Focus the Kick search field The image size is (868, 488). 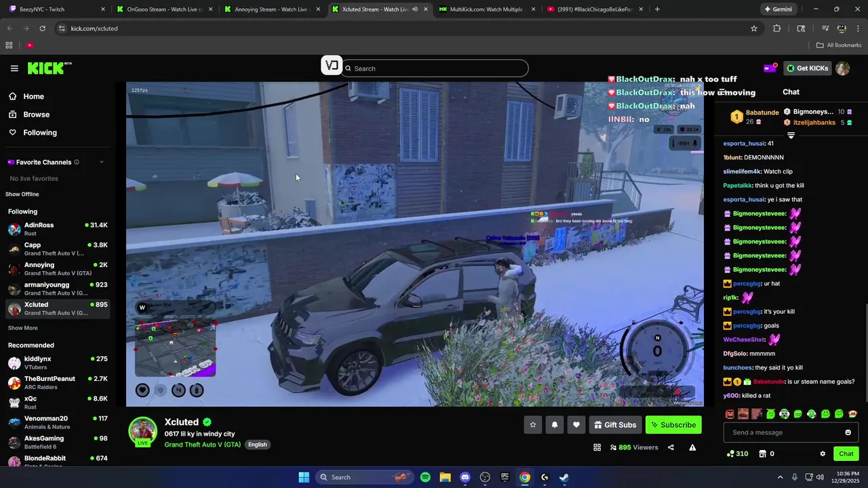(435, 68)
